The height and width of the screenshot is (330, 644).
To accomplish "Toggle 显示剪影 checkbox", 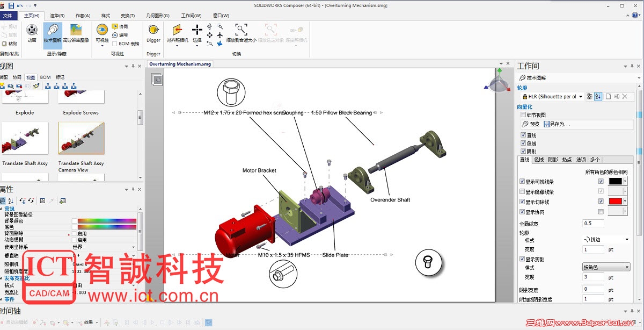I will click(522, 259).
